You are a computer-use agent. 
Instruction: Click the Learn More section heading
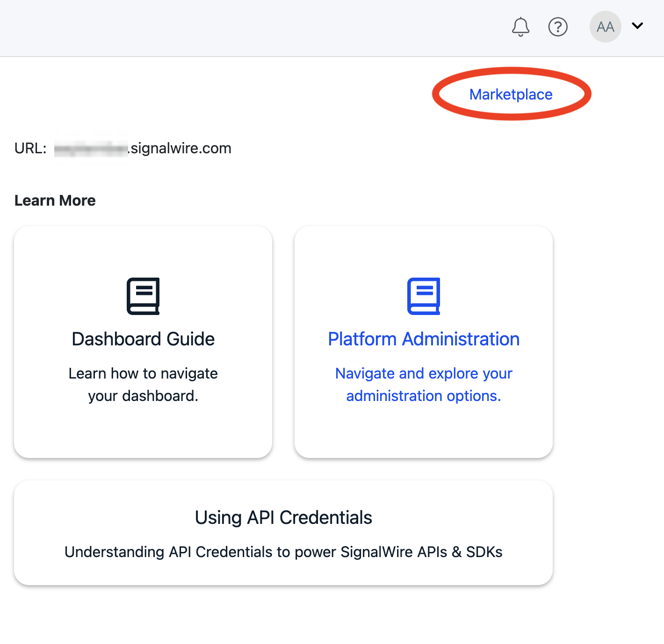pos(55,200)
